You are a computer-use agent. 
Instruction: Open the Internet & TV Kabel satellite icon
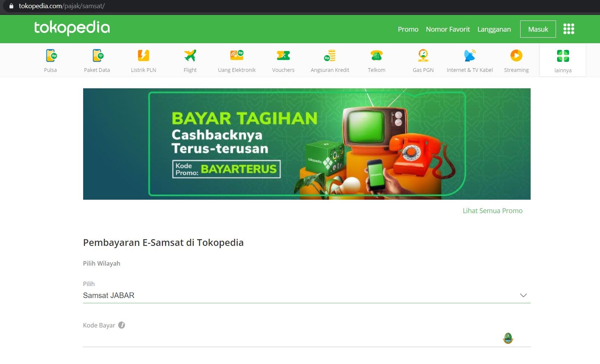pos(470,56)
